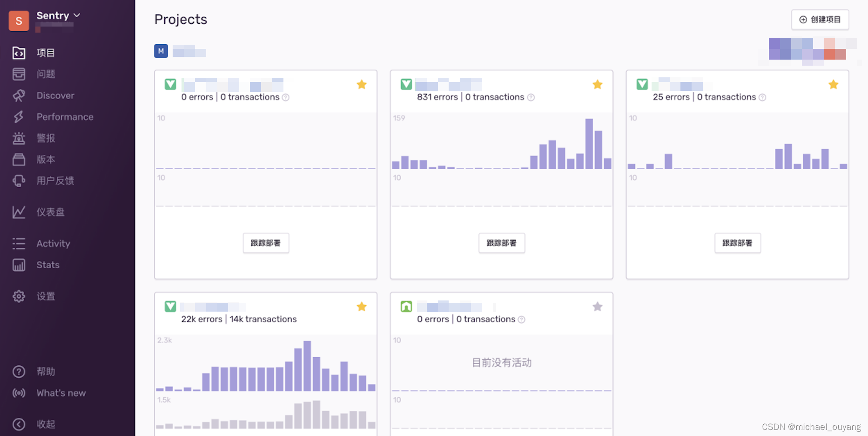
Task: Click the orange Sentry S logo
Action: (19, 20)
